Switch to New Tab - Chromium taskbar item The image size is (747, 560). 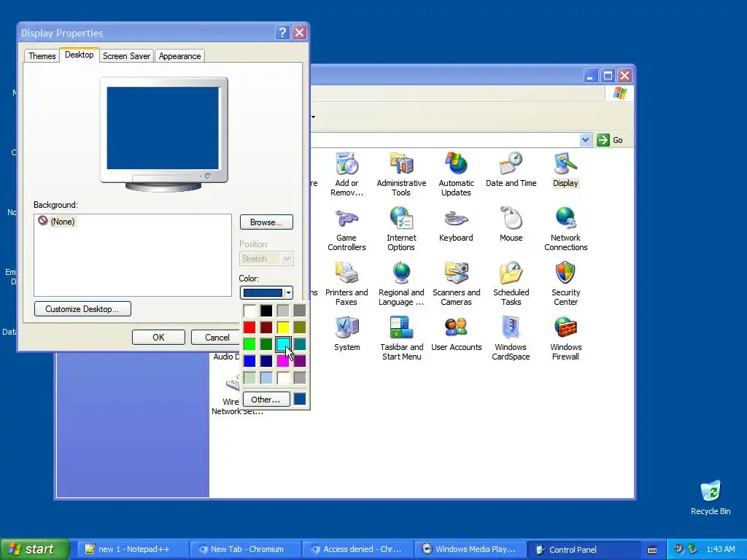245,549
